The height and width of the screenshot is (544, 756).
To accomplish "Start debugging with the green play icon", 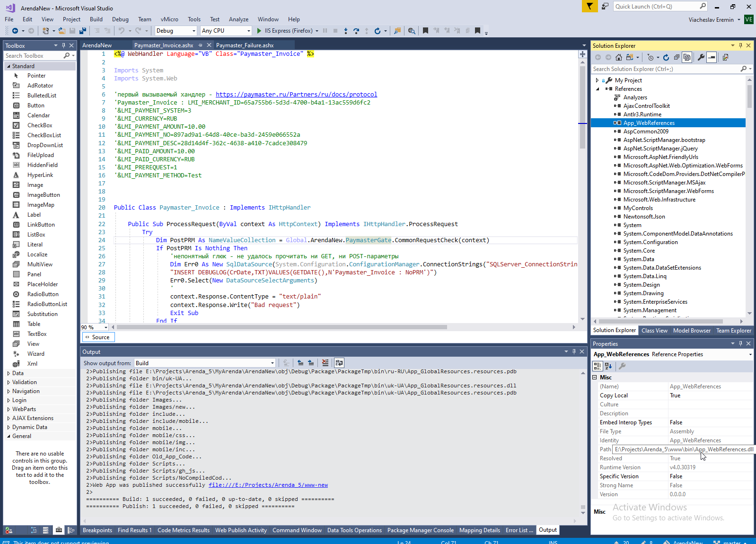I will 259,31.
